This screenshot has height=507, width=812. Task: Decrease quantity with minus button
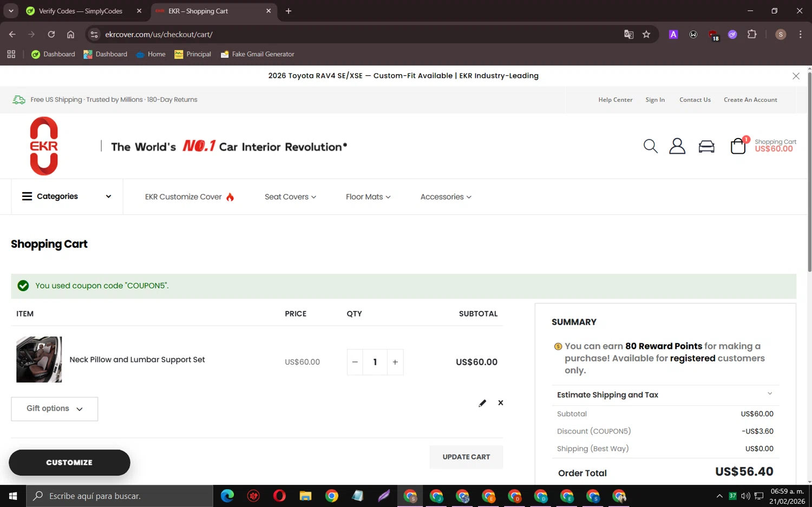pyautogui.click(x=355, y=362)
